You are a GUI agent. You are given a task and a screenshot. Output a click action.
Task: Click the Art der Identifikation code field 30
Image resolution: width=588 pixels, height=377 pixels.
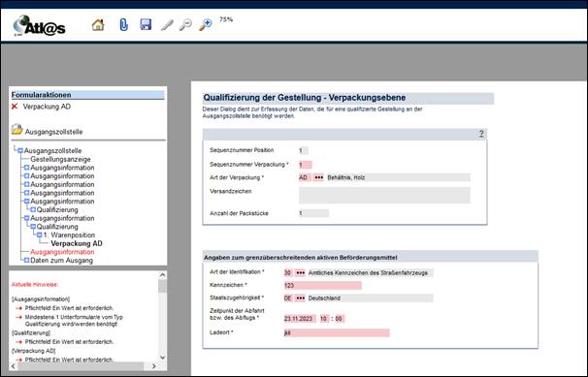[288, 273]
